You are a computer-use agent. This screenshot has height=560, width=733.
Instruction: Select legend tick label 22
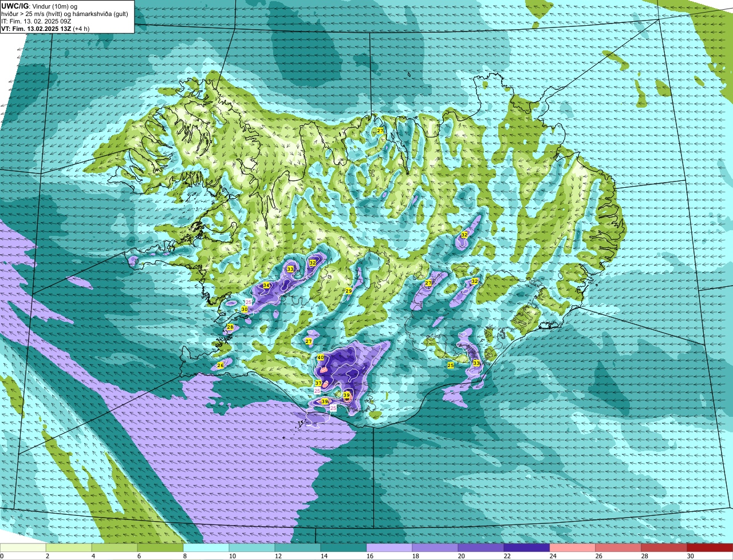[x=507, y=556]
